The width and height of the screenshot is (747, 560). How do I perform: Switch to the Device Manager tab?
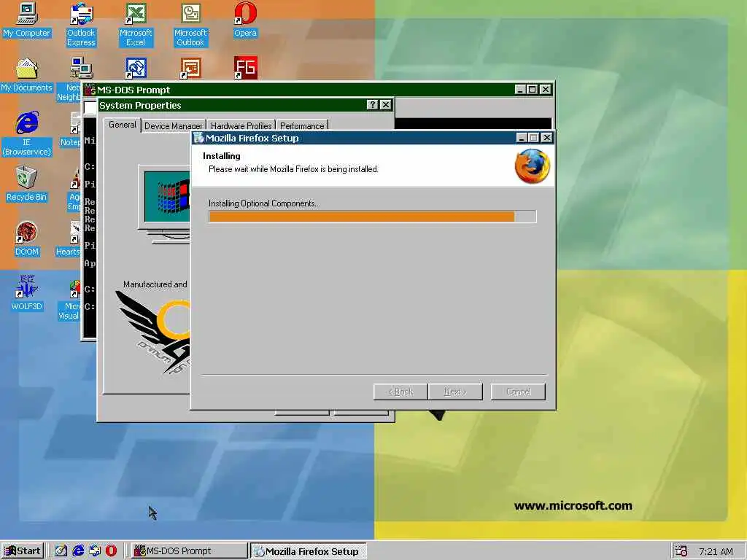[174, 125]
